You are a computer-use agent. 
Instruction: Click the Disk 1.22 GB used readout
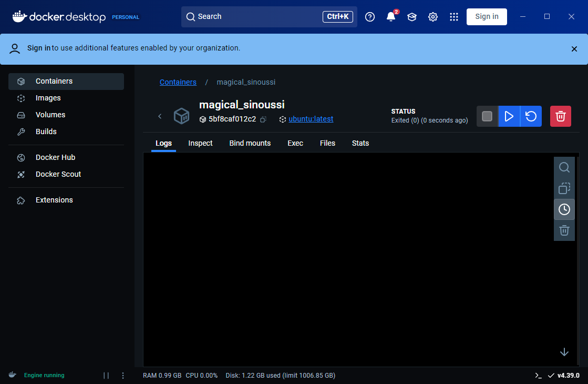(x=281, y=376)
